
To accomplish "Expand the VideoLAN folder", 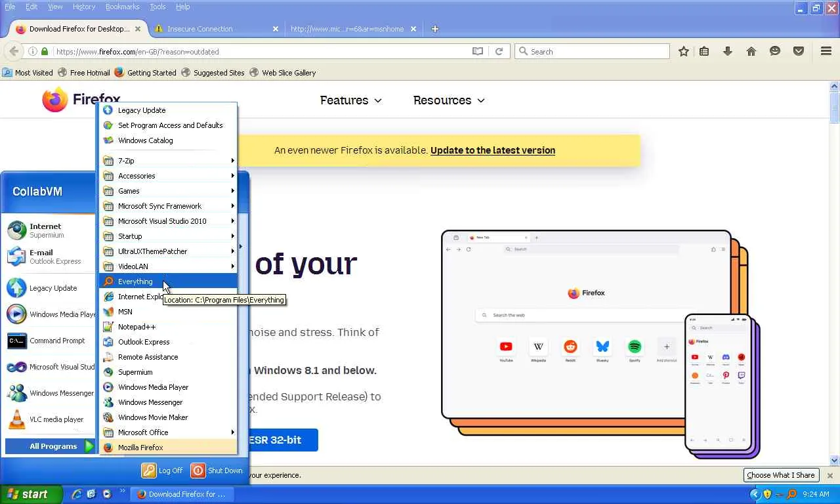I will pyautogui.click(x=168, y=266).
